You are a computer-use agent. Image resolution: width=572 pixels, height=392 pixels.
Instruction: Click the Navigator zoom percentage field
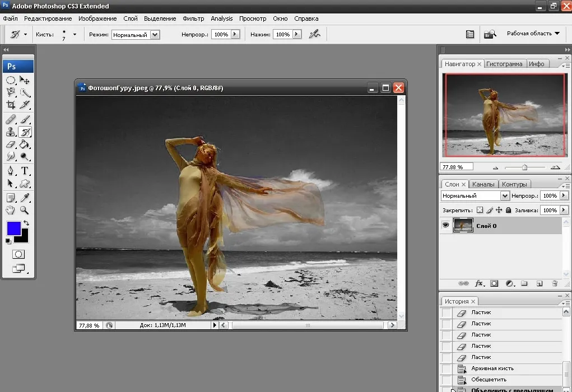[x=457, y=167]
